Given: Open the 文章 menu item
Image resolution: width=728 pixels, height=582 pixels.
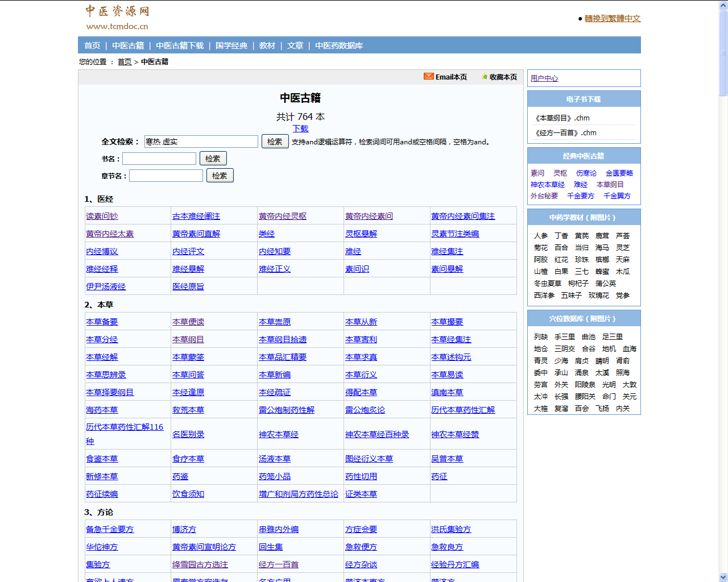Looking at the screenshot, I should 295,45.
